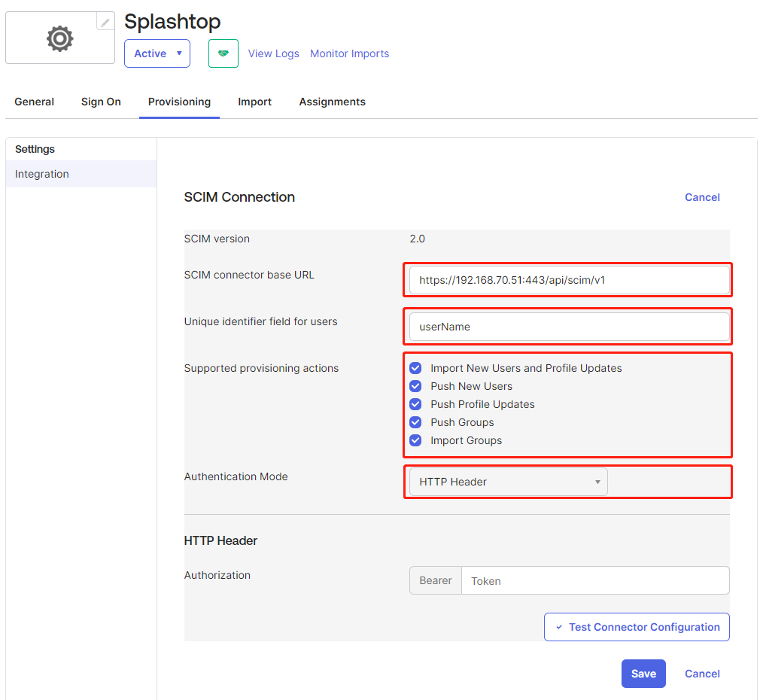
Task: Click the Unique identifier field for users
Action: pyautogui.click(x=570, y=327)
